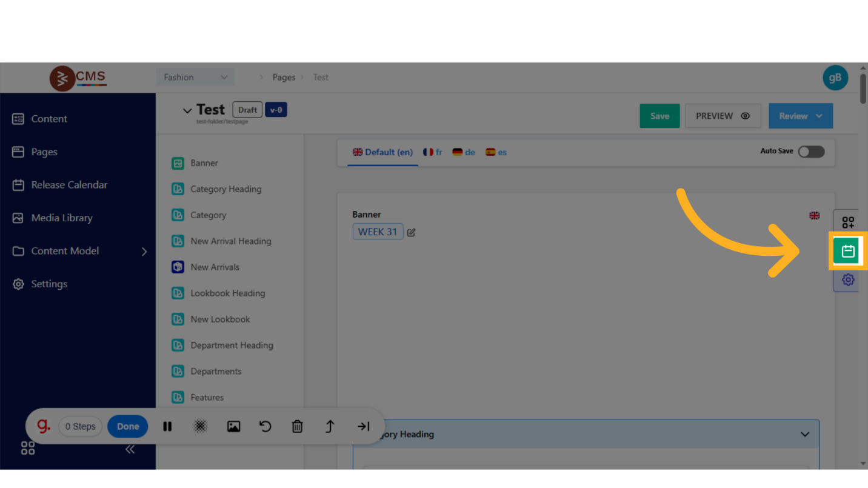The height and width of the screenshot is (488, 868).
Task: Click the edit pencil beside WEEK 31
Action: coord(411,232)
